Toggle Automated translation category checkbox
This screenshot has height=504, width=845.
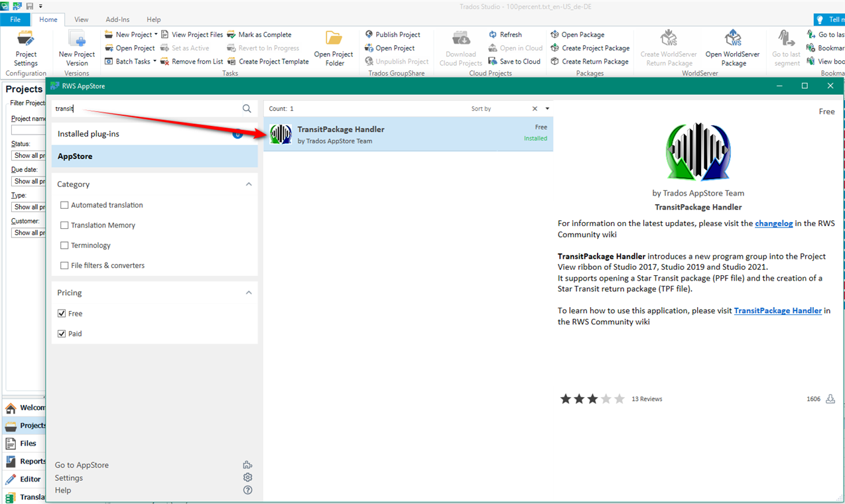pos(64,206)
